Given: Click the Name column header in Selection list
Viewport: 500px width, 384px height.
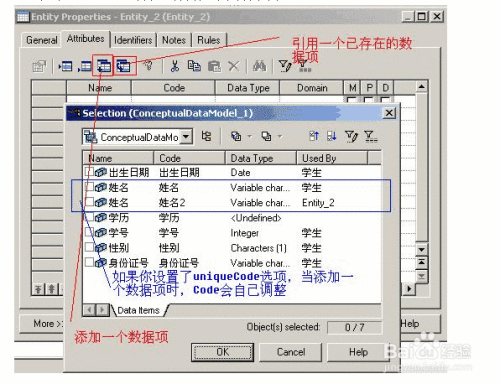Looking at the screenshot, I should click(x=118, y=158).
